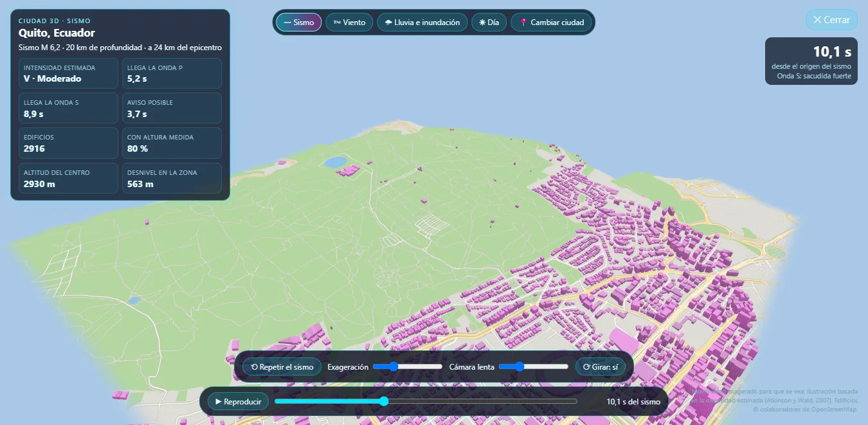Click the X icon in Cerrar button
Viewport: 868px width, 425px height.
pos(817,20)
